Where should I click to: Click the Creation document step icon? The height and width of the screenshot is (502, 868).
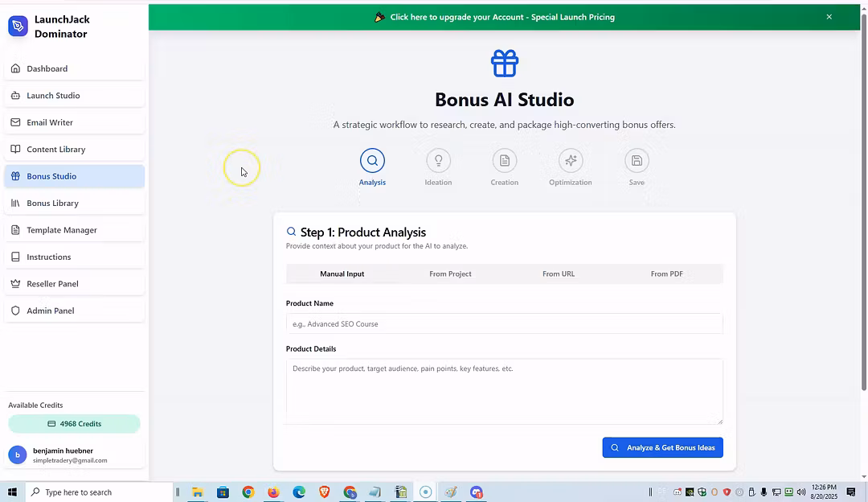504,160
